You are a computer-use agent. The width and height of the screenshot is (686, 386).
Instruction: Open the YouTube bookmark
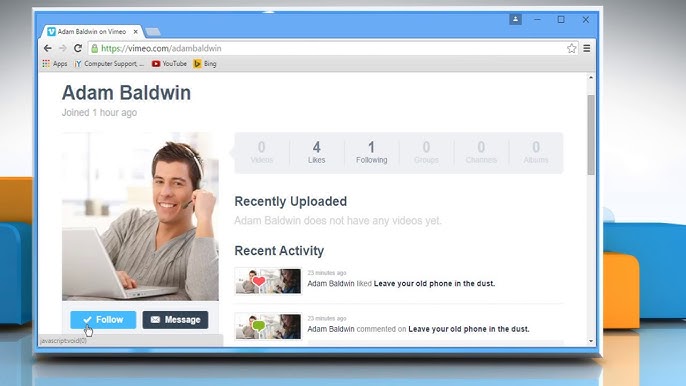click(x=169, y=64)
